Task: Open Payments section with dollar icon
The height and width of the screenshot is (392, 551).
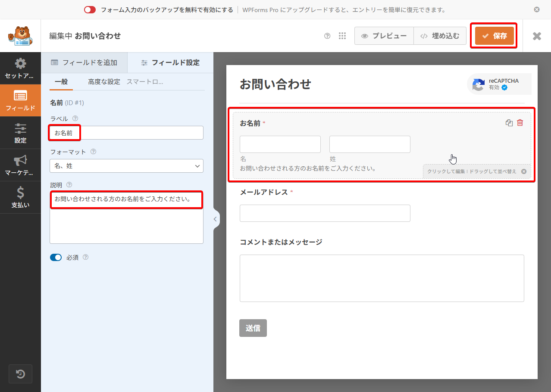Action: click(20, 197)
